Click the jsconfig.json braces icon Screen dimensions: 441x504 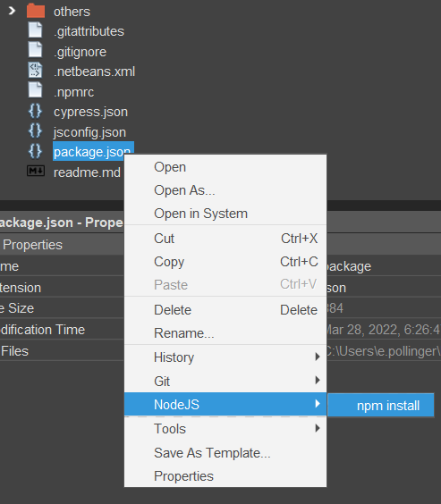tap(35, 131)
